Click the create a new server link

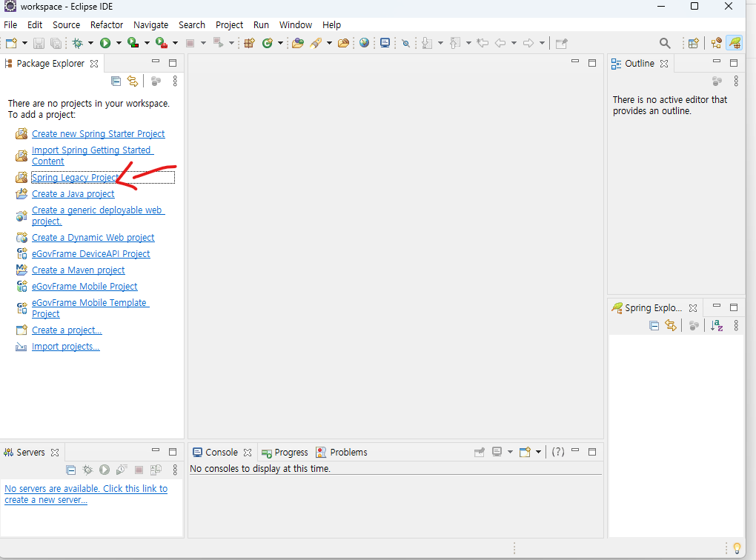click(86, 495)
